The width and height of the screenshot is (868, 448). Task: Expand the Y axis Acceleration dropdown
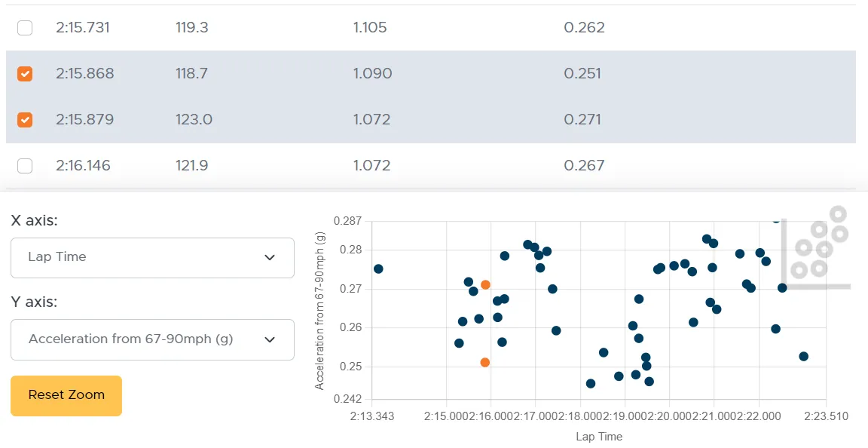[152, 339]
